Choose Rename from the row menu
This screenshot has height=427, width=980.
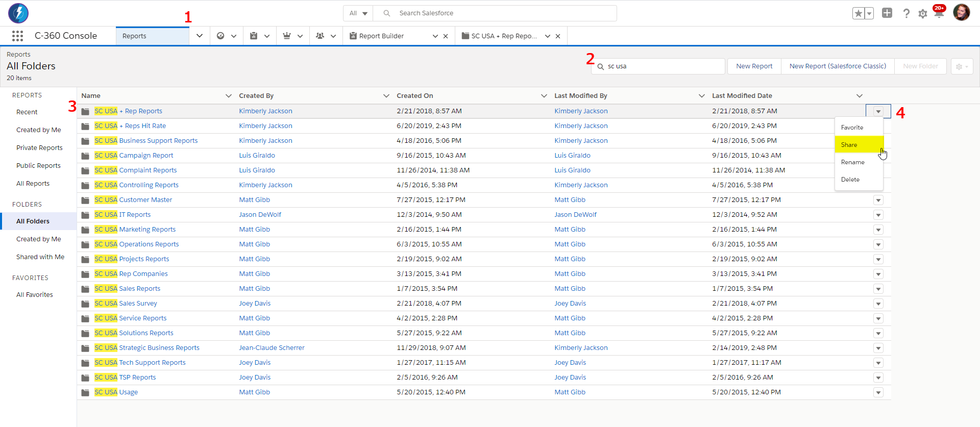859,162
